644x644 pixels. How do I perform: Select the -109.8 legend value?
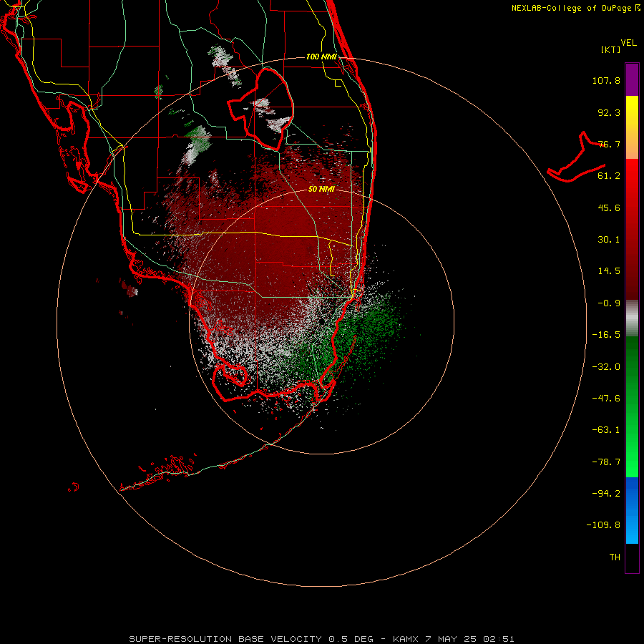point(604,525)
